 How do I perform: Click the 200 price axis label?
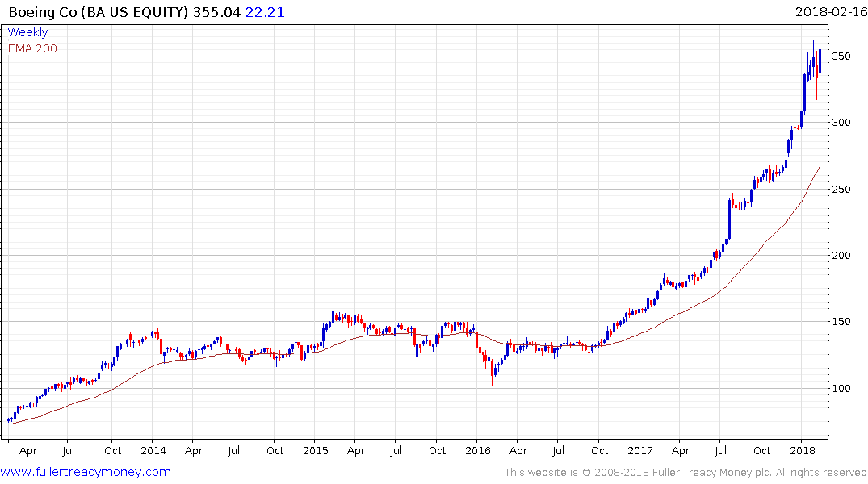coord(841,255)
